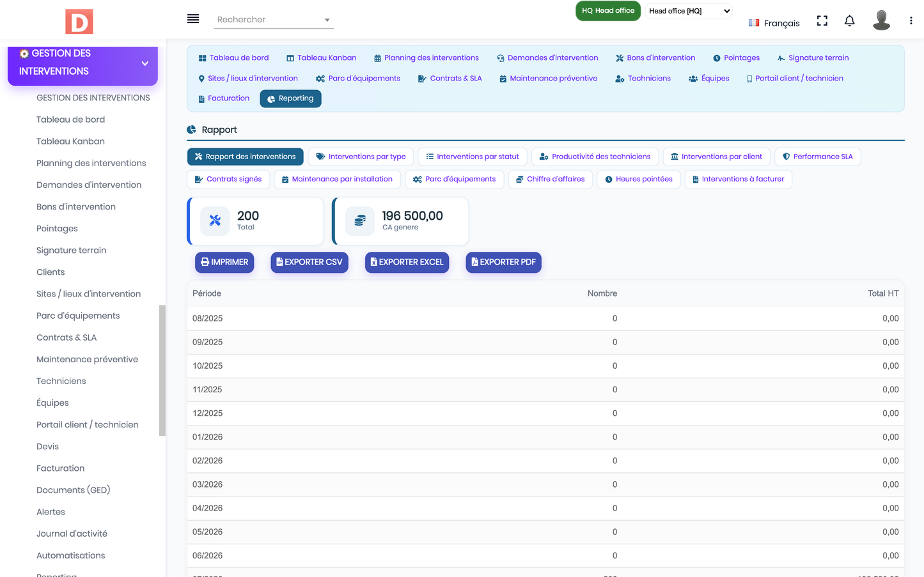Open the Head office [HQ] selector
This screenshot has width=924, height=577.
click(x=689, y=11)
